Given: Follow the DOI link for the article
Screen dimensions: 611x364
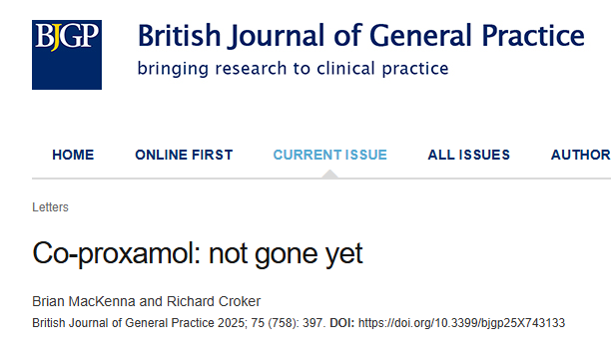Looking at the screenshot, I should (461, 323).
